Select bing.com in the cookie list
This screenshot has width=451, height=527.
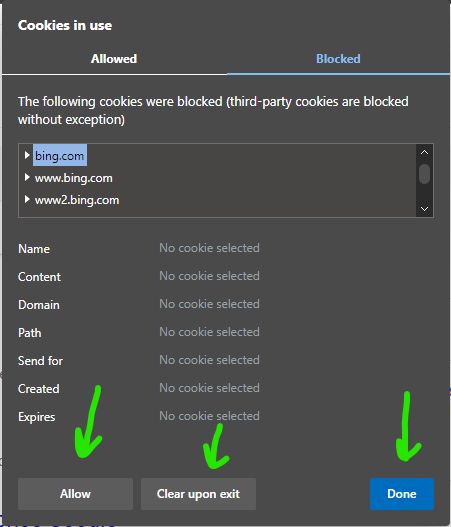coord(59,156)
